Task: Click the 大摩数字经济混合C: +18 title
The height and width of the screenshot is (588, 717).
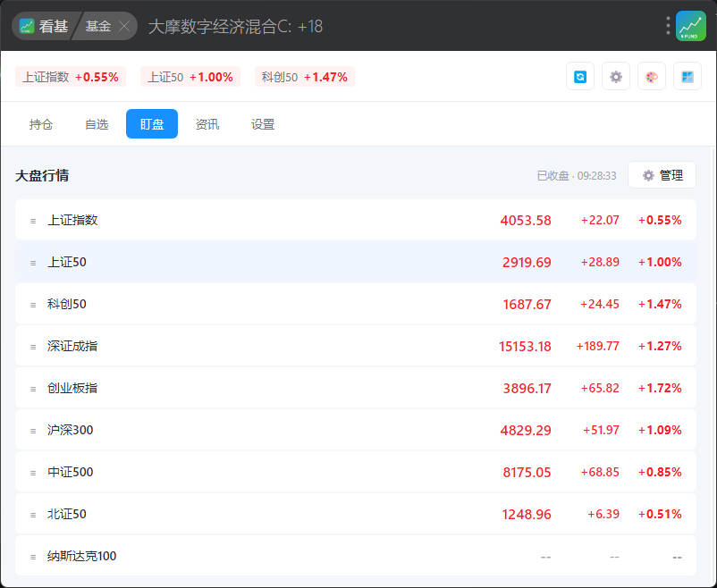Action: coord(235,27)
